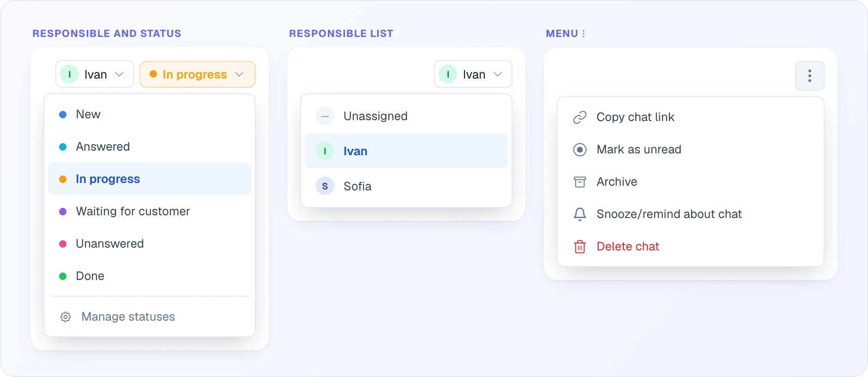Image resolution: width=868 pixels, height=377 pixels.
Task: Click the Responsible and Status heading
Action: [x=107, y=34]
